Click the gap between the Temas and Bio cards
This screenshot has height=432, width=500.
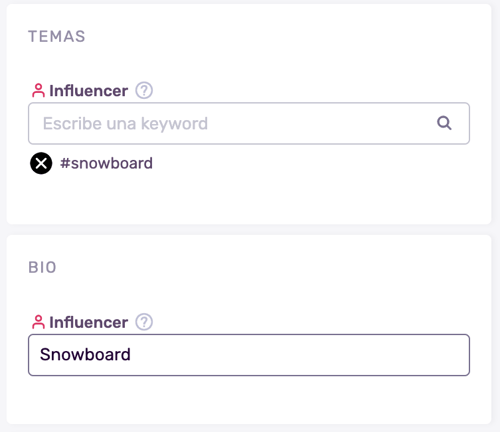tap(249, 230)
